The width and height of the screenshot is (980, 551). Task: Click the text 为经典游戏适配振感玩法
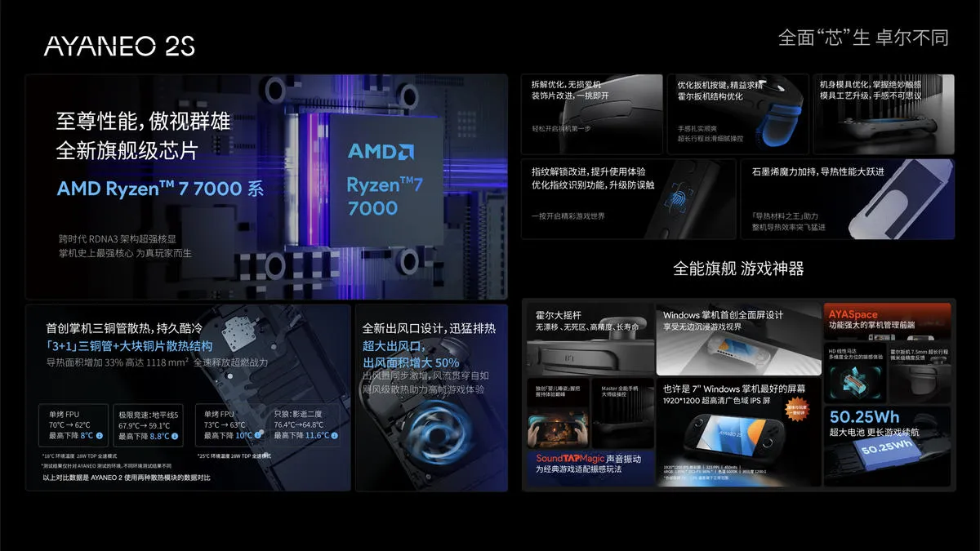pos(579,469)
